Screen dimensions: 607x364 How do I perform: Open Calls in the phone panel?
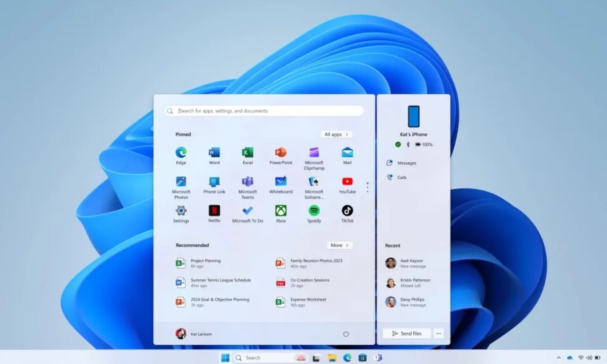pyautogui.click(x=402, y=177)
